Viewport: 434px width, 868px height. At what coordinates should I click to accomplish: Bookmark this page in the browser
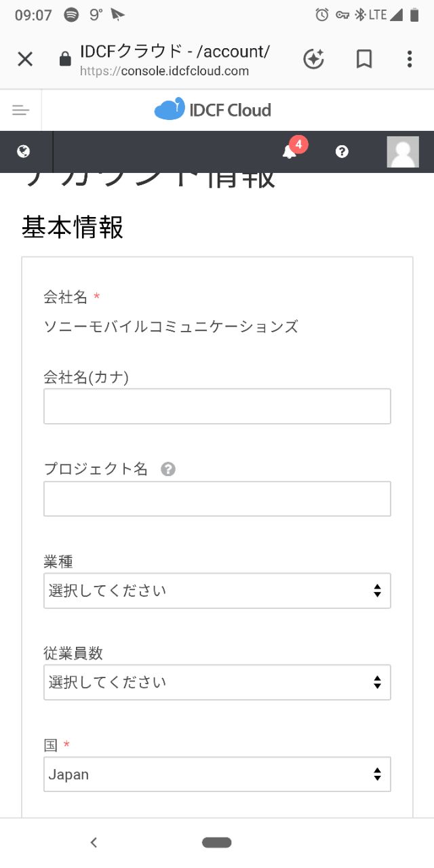(x=364, y=59)
